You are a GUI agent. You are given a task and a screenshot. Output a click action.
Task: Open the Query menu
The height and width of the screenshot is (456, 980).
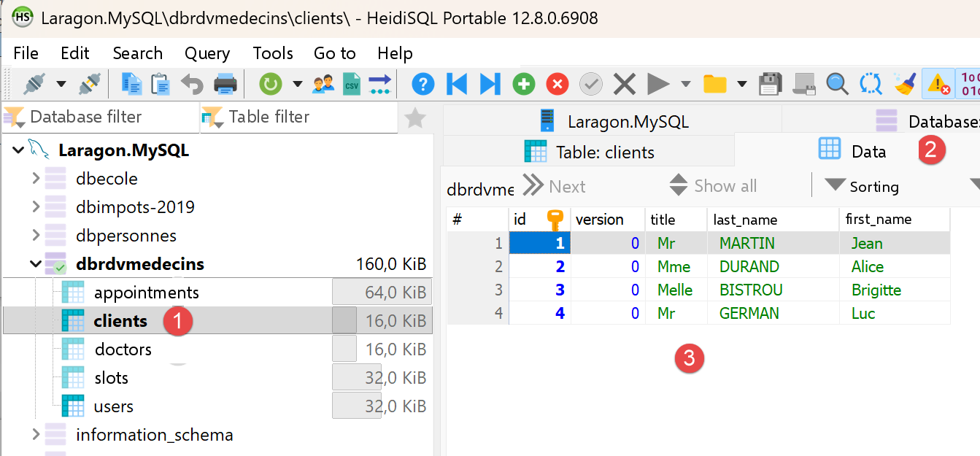(207, 53)
